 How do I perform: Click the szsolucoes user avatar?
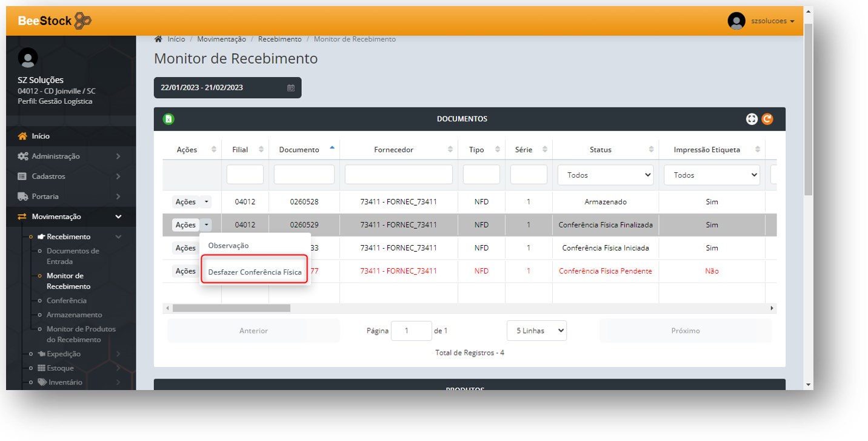pos(736,21)
